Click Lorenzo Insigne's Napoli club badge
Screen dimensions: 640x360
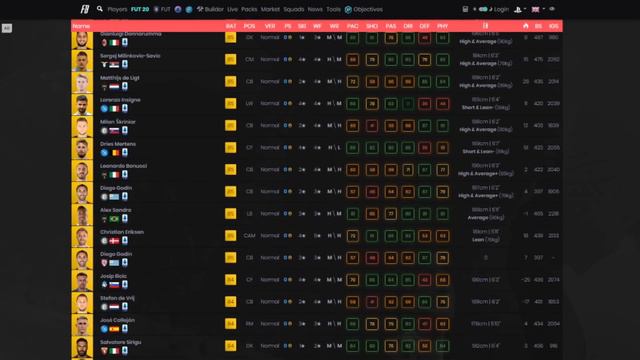[x=104, y=109]
